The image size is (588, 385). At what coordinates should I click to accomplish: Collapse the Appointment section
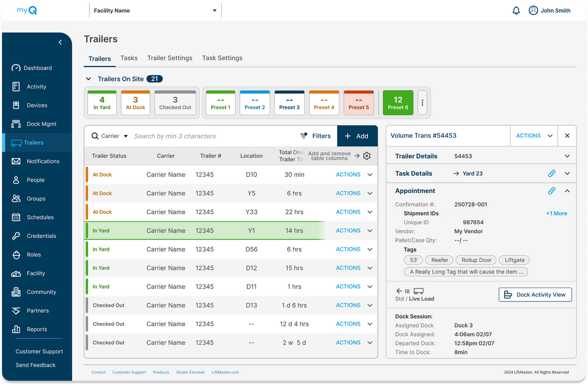(x=567, y=191)
